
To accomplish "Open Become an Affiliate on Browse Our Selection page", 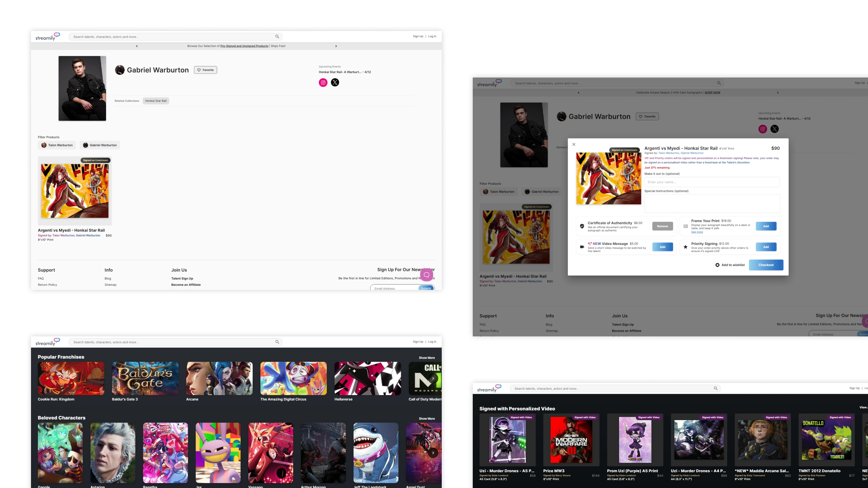I will (x=186, y=285).
